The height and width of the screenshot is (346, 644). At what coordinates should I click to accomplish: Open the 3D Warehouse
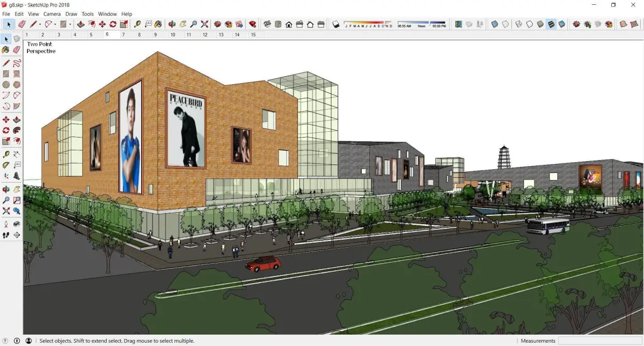[x=217, y=24]
